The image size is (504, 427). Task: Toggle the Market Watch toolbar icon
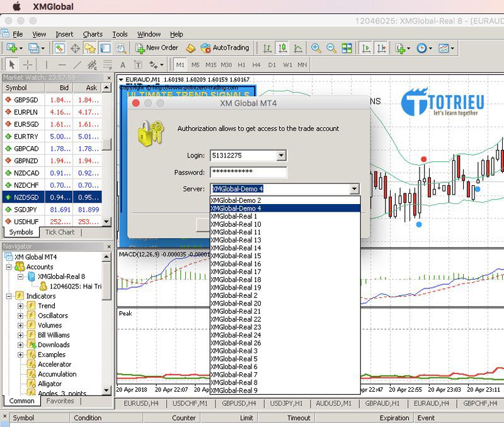point(59,48)
